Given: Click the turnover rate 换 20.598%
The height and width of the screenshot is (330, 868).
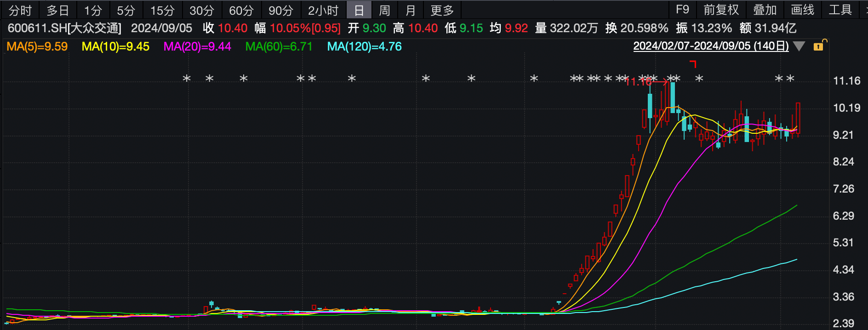Looking at the screenshot, I should 637,28.
